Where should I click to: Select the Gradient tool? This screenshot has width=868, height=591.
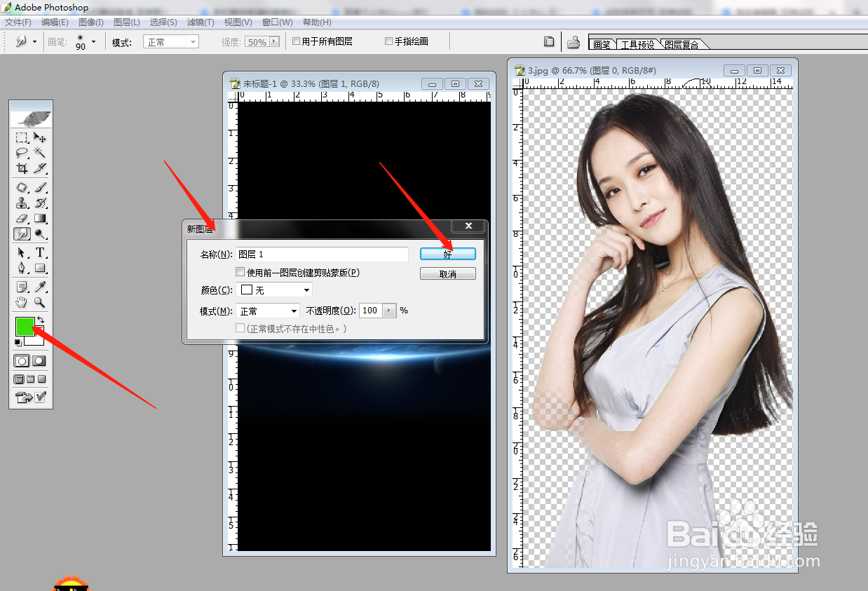[x=40, y=219]
